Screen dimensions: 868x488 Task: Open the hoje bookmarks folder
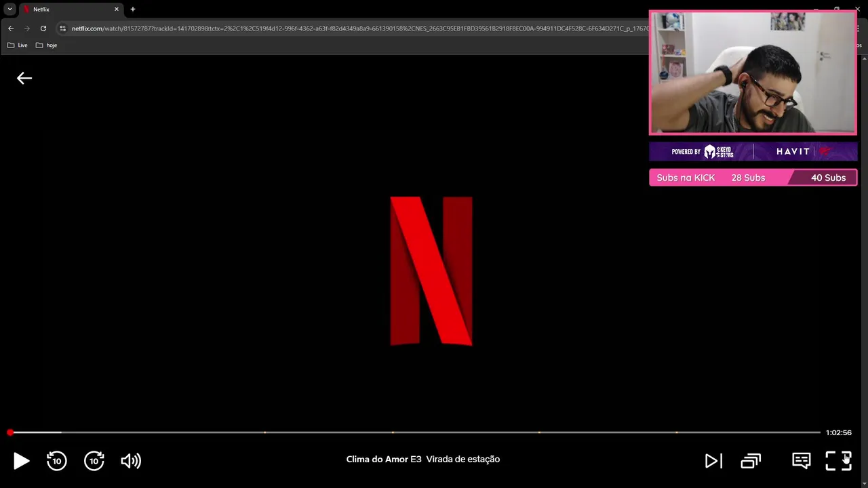coord(47,45)
